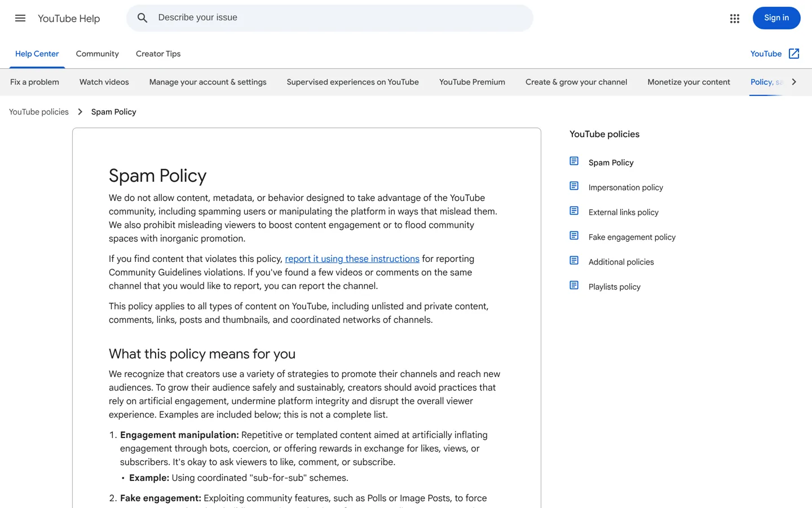Viewport: 812px width, 508px height.
Task: Show more topic tabs with the right chevron
Action: point(794,82)
